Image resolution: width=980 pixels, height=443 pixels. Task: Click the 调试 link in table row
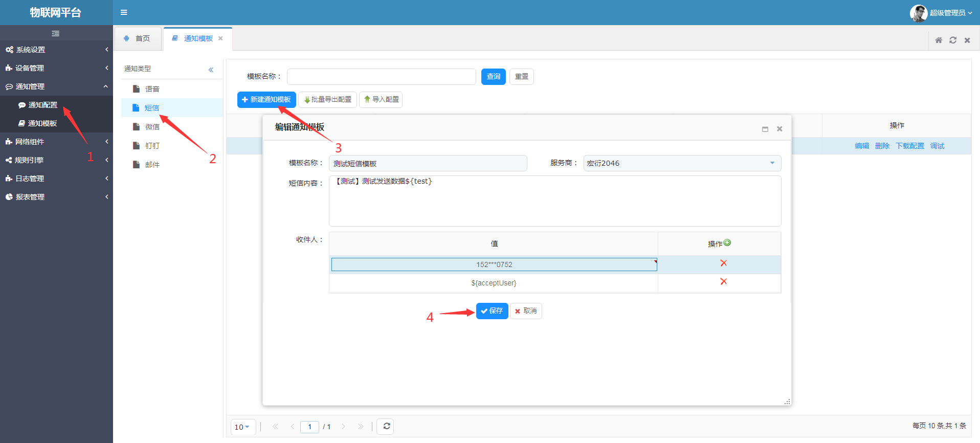[x=937, y=146]
